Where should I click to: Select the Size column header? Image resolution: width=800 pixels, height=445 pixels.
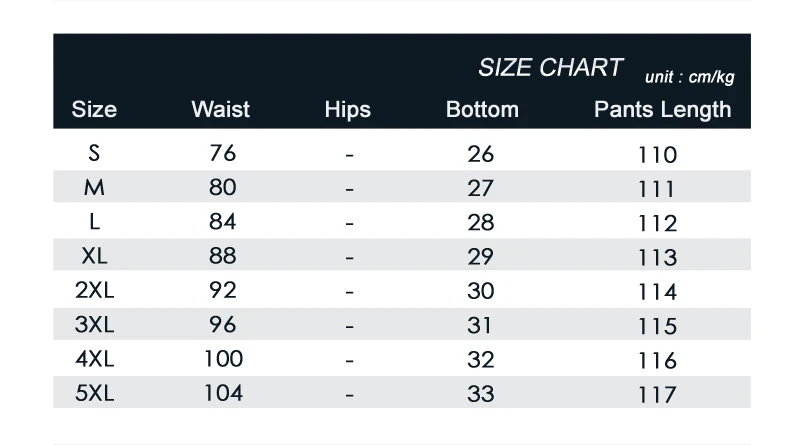coord(94,109)
